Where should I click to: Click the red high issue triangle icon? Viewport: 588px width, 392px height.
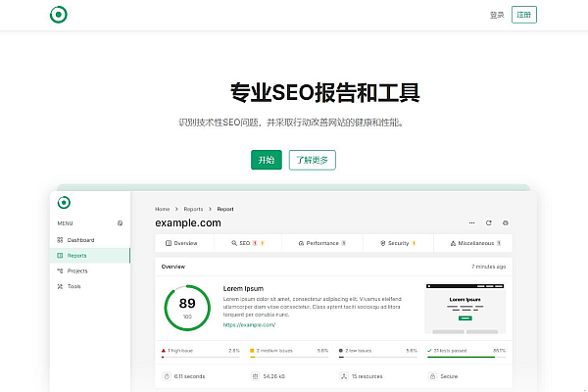[x=163, y=351]
